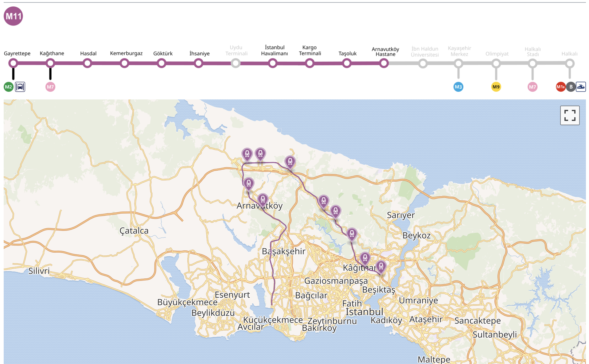The height and width of the screenshot is (364, 589).
Task: Click the M11 line badge
Action: click(13, 16)
